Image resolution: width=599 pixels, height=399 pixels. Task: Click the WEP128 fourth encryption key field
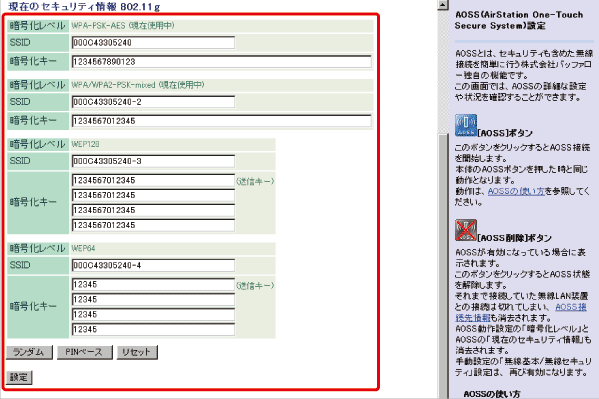click(153, 225)
